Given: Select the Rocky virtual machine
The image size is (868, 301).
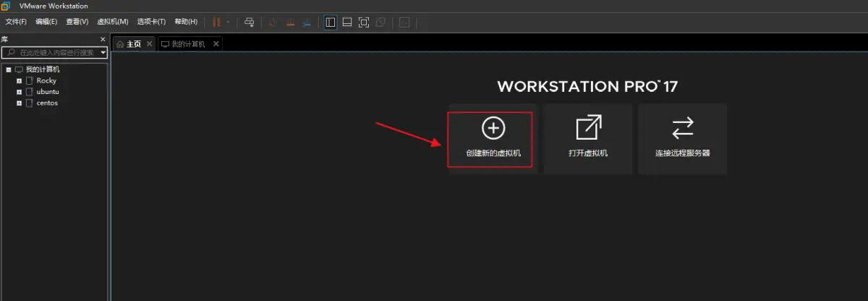Looking at the screenshot, I should pyautogui.click(x=46, y=81).
